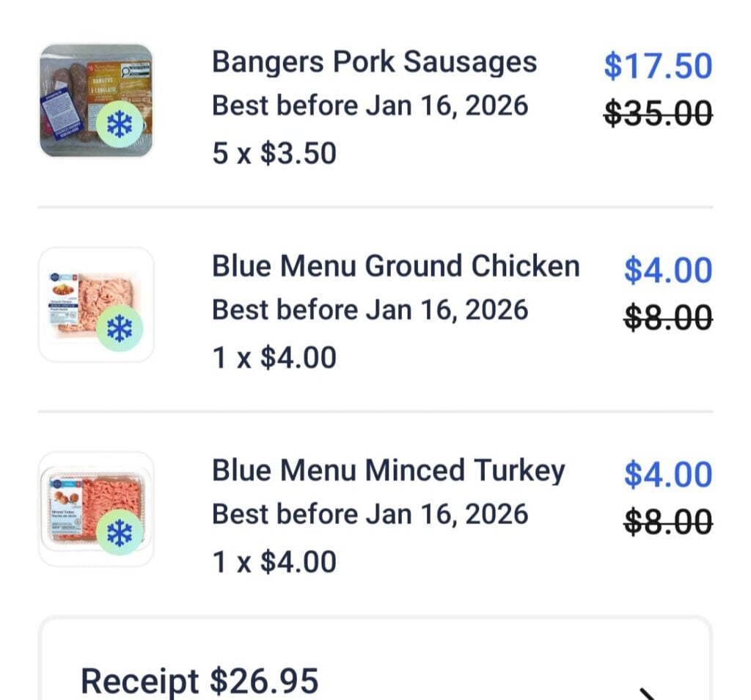
Task: Click the Bangers Sausages best before date
Action: (x=370, y=106)
